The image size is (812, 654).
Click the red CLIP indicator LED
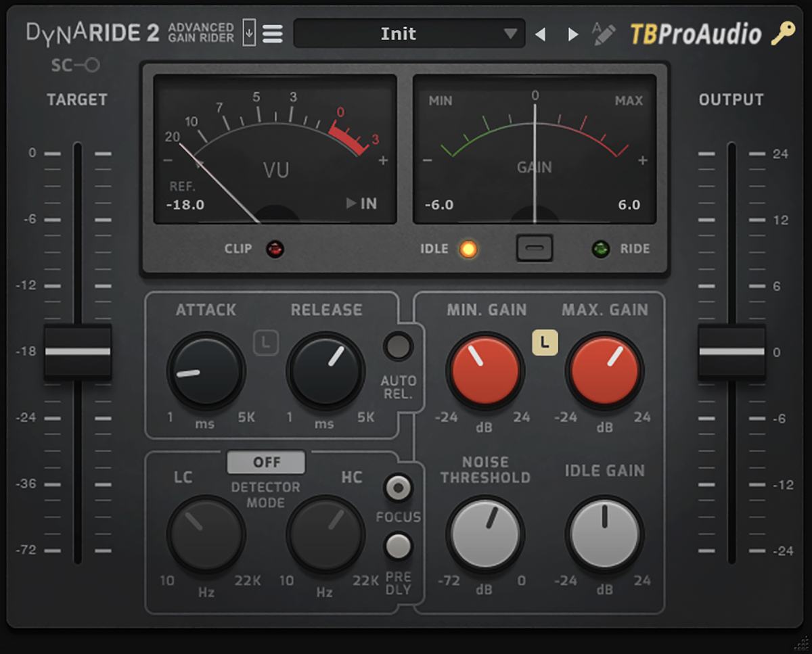[x=275, y=249]
